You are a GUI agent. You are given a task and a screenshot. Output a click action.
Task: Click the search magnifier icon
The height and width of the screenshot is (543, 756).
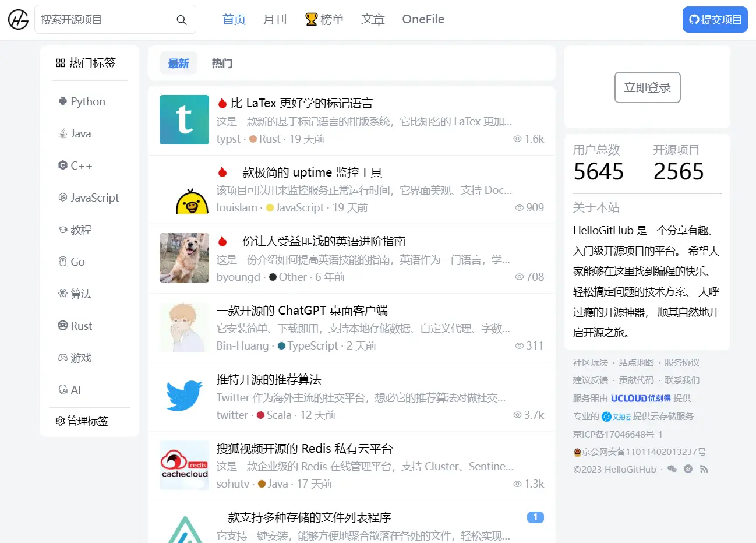(182, 20)
